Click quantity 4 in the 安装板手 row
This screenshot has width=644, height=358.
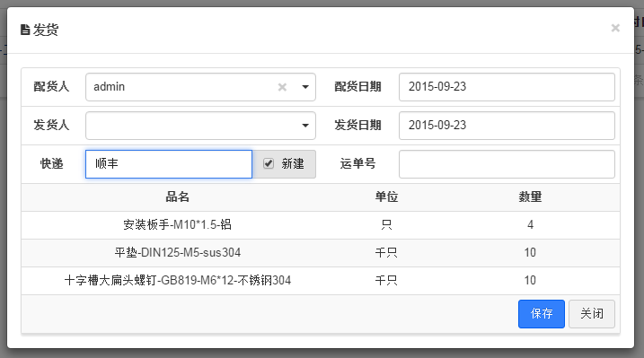tap(530, 224)
